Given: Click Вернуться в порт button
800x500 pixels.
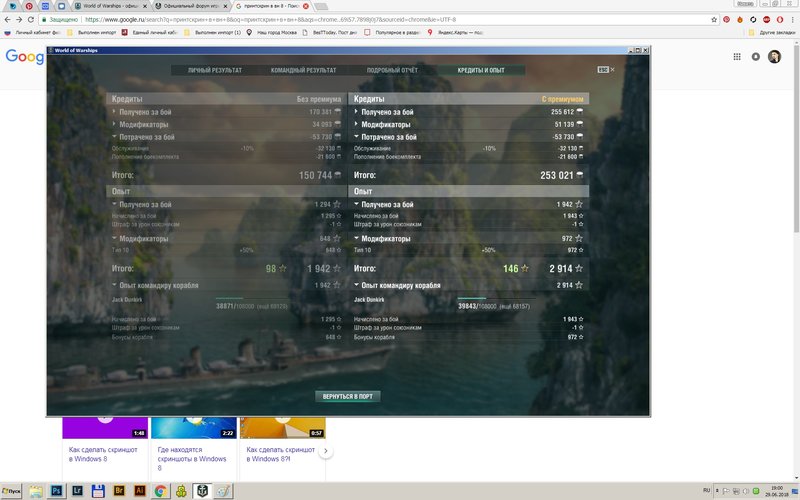Looking at the screenshot, I should tap(347, 396).
